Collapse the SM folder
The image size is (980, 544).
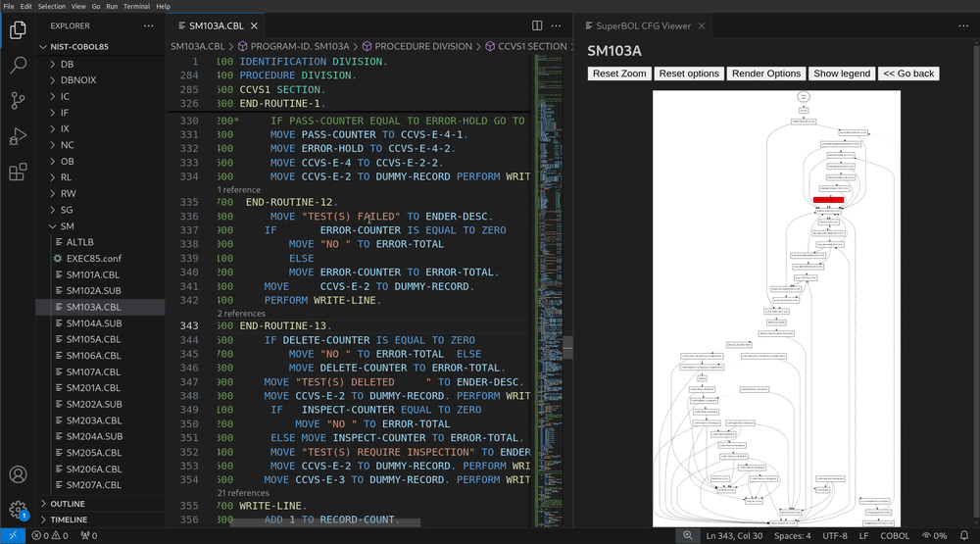(x=67, y=226)
